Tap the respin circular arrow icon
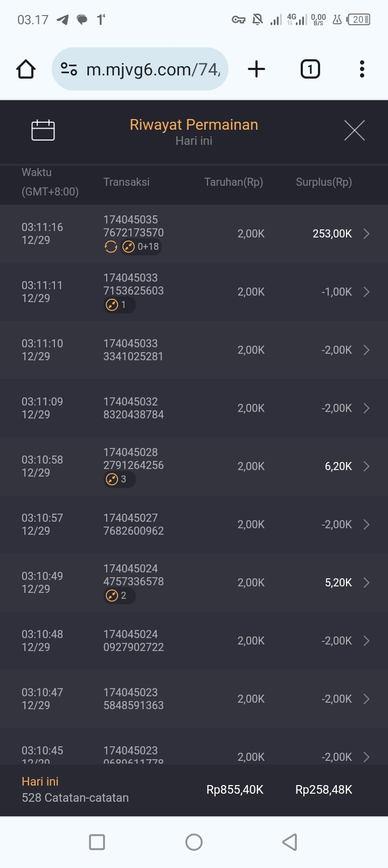388x868 pixels. [111, 247]
